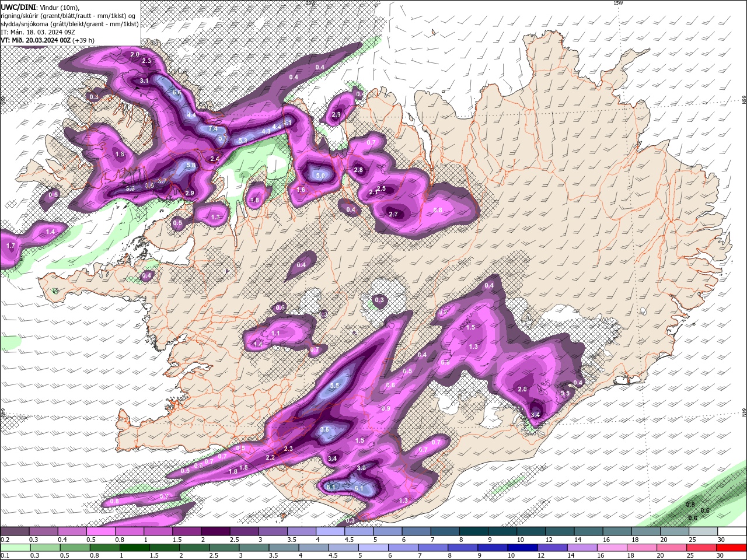Click the pale lavender swatch between snow legend 4 and 4.5
Viewport: 747px width, 560px height.
tap(330, 531)
